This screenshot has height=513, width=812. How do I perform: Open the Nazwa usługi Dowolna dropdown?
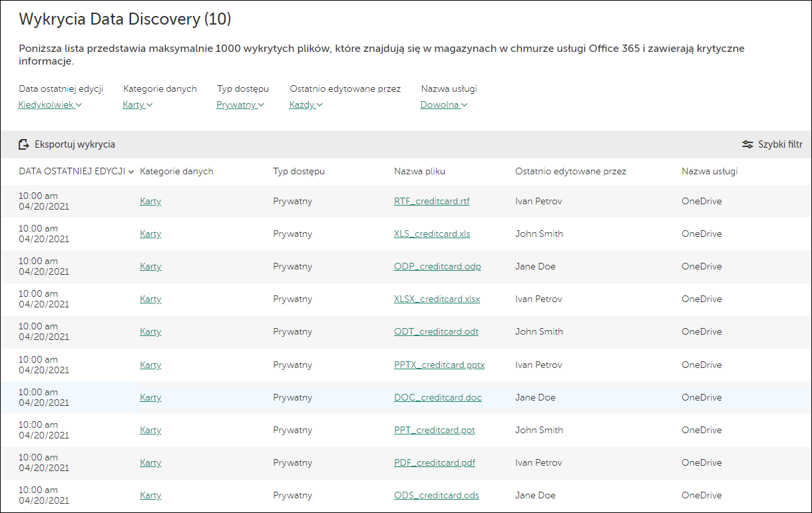coord(444,104)
